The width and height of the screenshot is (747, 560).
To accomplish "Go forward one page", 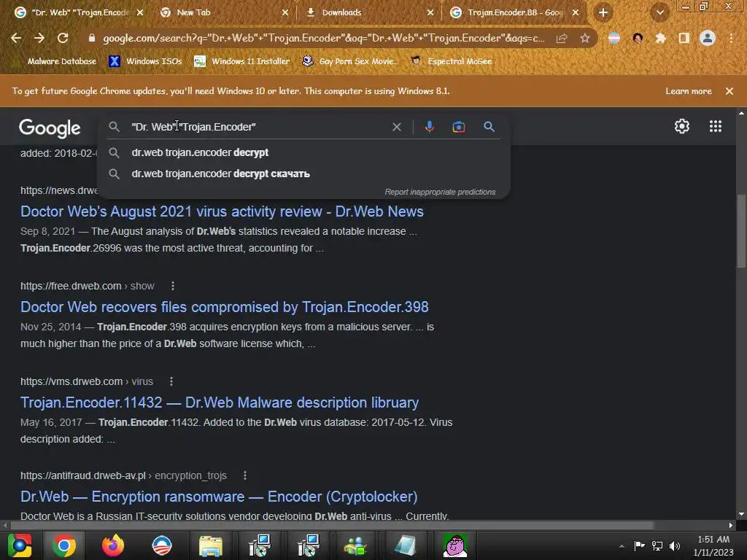I will click(x=39, y=38).
